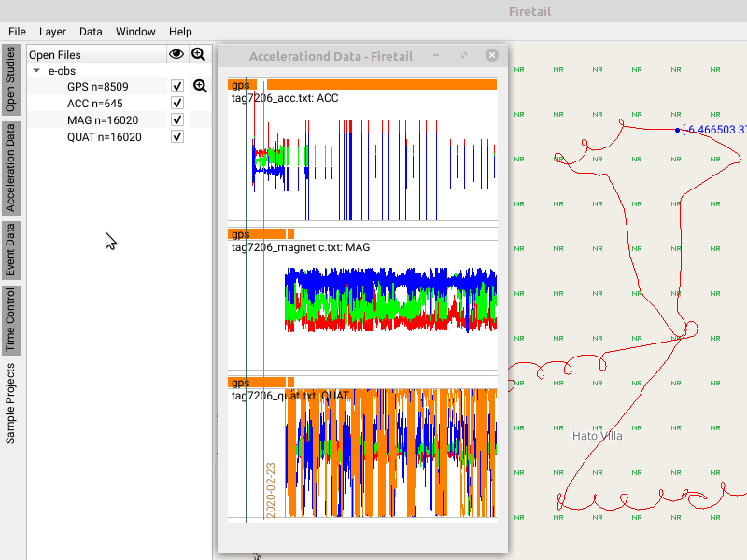Click the magnifier icon beside the eye icon
747x560 pixels.
(198, 54)
